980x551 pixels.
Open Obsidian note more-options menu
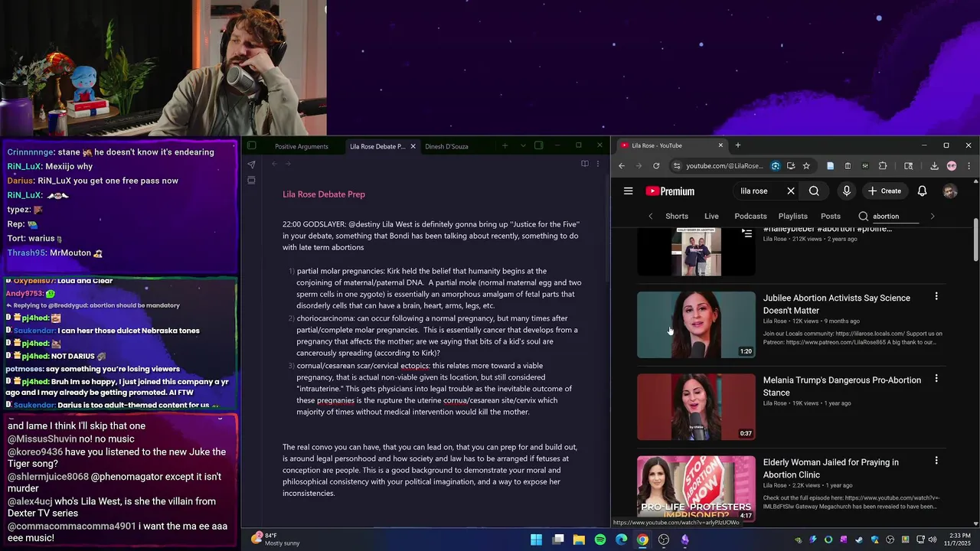pyautogui.click(x=598, y=164)
